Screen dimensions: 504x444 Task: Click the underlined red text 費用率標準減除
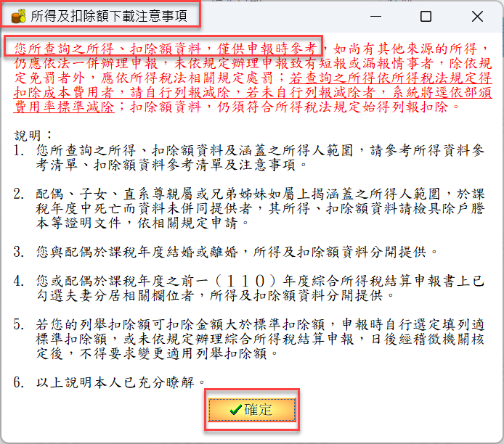pos(64,107)
